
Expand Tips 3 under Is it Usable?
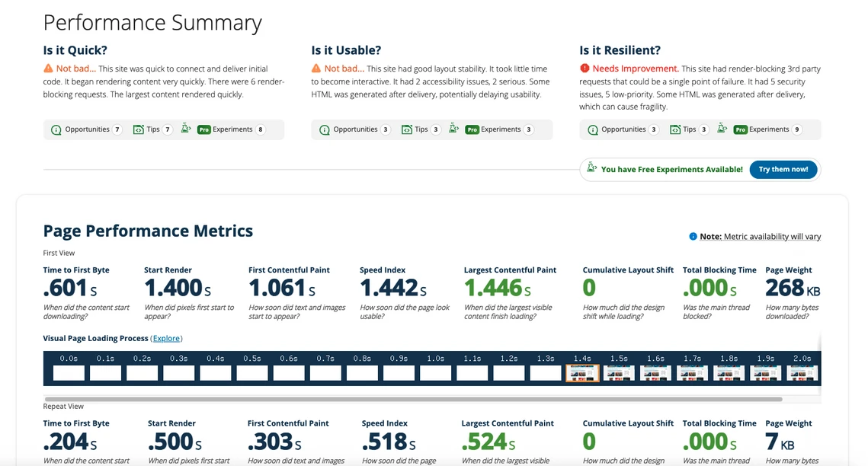click(421, 129)
